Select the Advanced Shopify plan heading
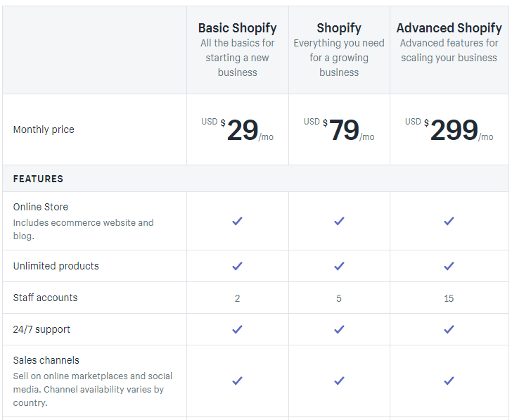The height and width of the screenshot is (420, 512). (449, 28)
